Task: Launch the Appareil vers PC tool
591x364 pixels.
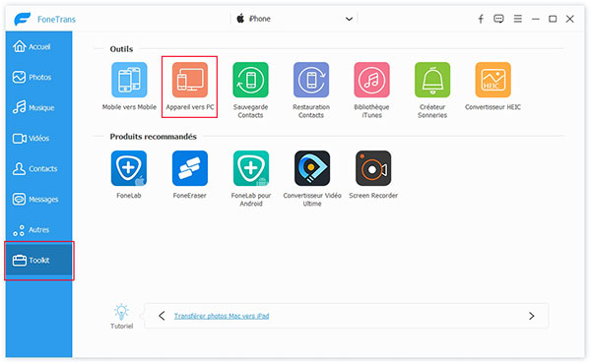Action: point(190,80)
